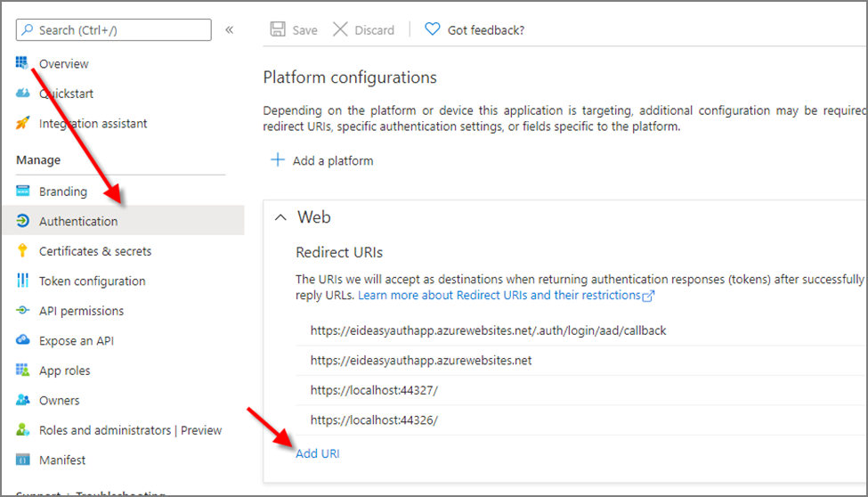Click the Certificates & secrets key icon

pos(22,251)
